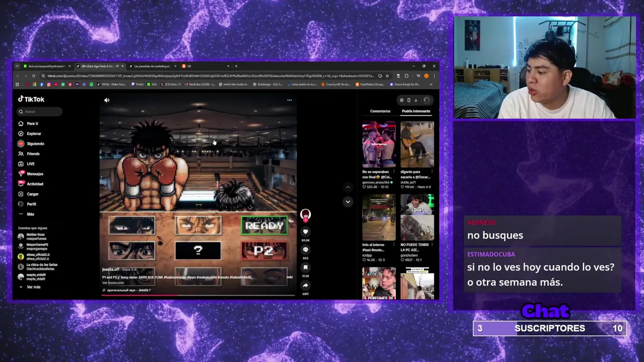
Task: Bookmark this page with star icon
Action: tap(387, 76)
